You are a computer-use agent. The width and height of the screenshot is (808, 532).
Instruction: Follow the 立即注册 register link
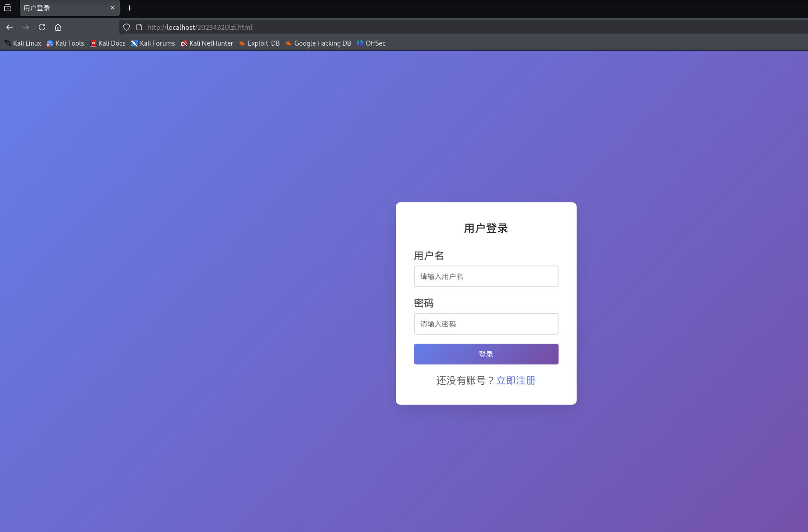click(x=516, y=381)
